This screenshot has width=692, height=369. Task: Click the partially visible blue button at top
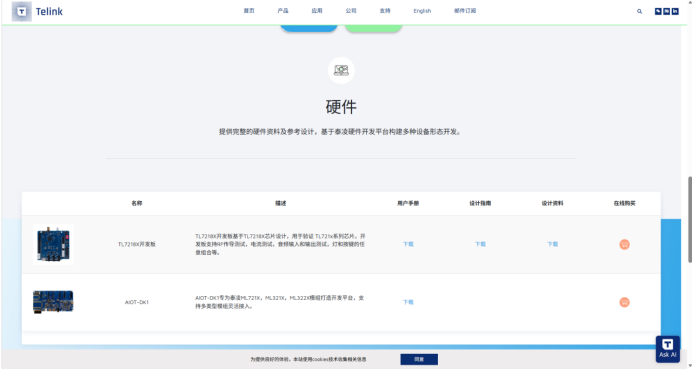pyautogui.click(x=309, y=28)
